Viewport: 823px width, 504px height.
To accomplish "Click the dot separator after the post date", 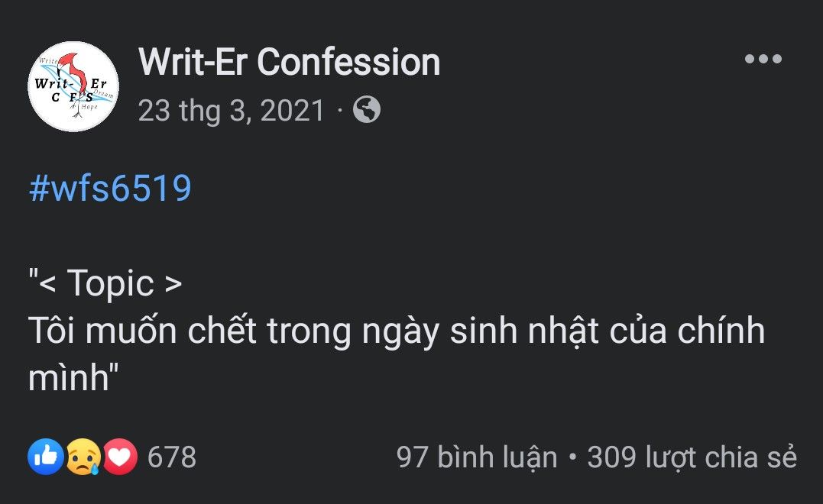I will [x=339, y=111].
